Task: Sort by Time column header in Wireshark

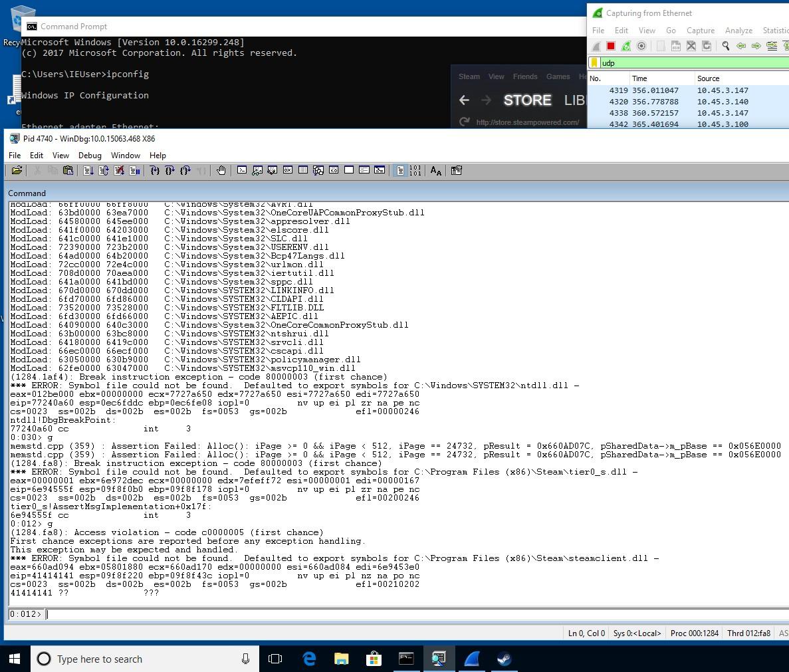Action: (661, 78)
